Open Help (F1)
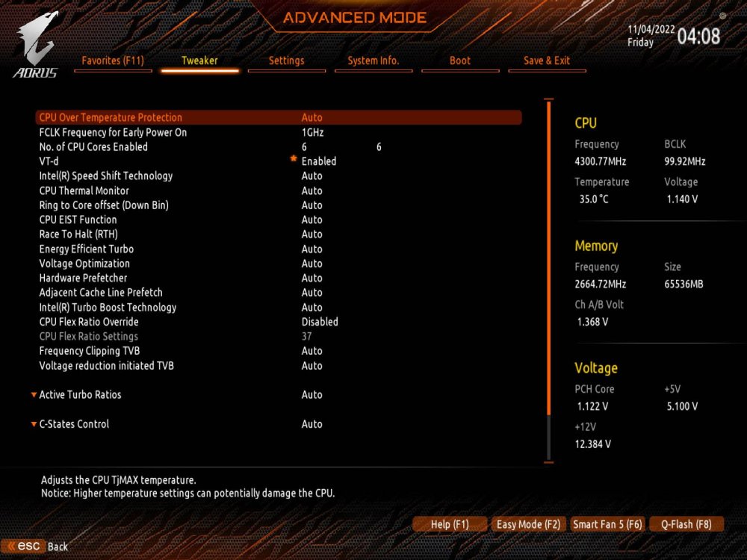Screen dimensions: 747x560 pos(450,524)
